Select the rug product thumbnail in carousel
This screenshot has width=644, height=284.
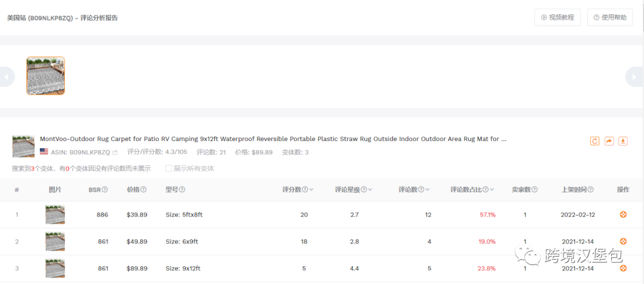pos(45,76)
